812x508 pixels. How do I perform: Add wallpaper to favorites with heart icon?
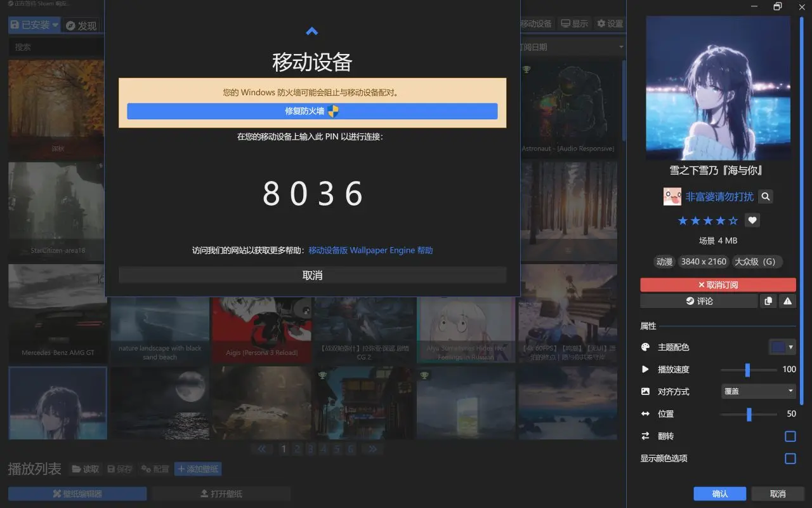(x=752, y=221)
